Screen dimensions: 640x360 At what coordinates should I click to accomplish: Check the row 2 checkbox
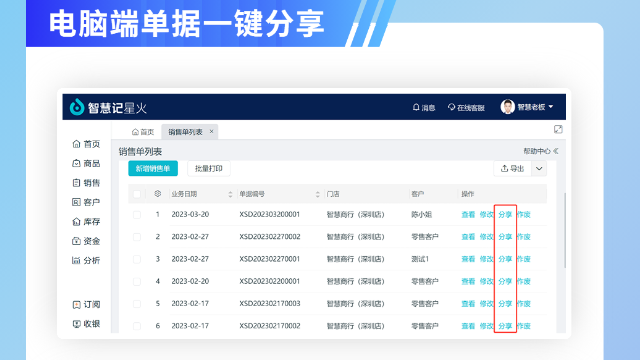tap(137, 237)
